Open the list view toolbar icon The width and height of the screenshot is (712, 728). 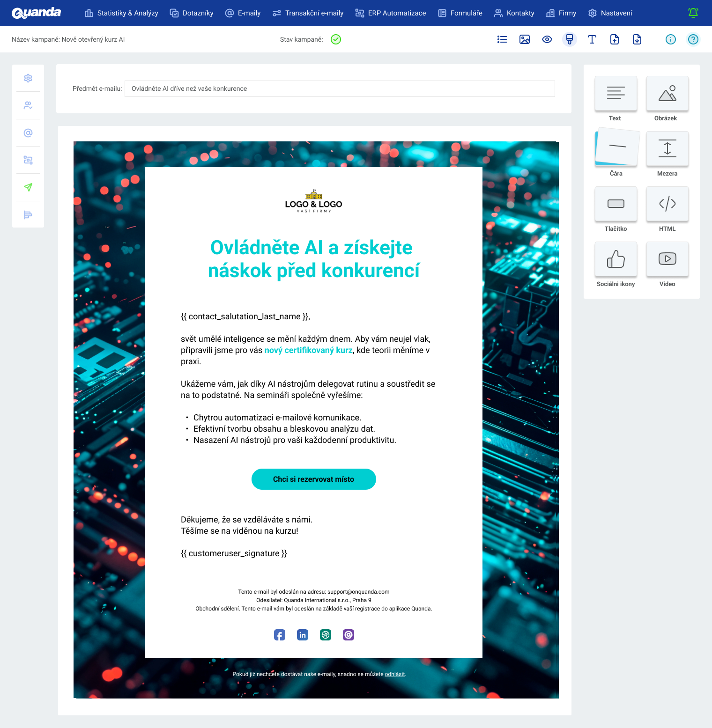(502, 39)
